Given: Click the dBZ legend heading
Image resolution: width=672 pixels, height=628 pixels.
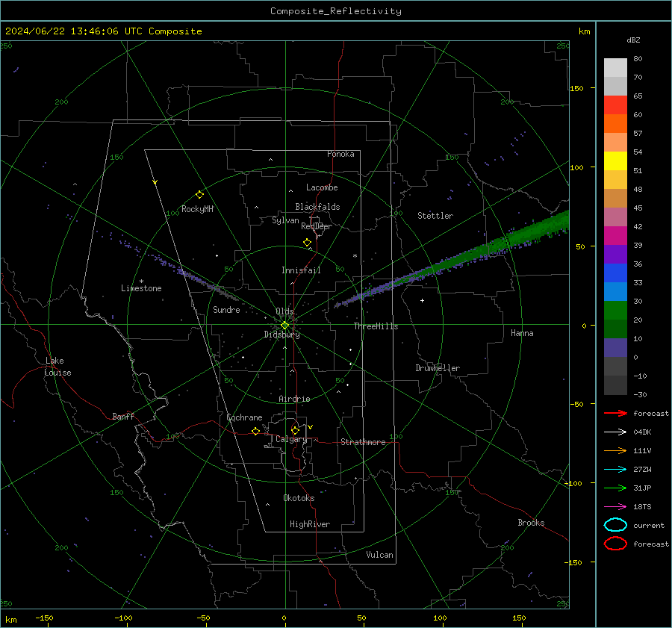Looking at the screenshot, I should tap(633, 40).
